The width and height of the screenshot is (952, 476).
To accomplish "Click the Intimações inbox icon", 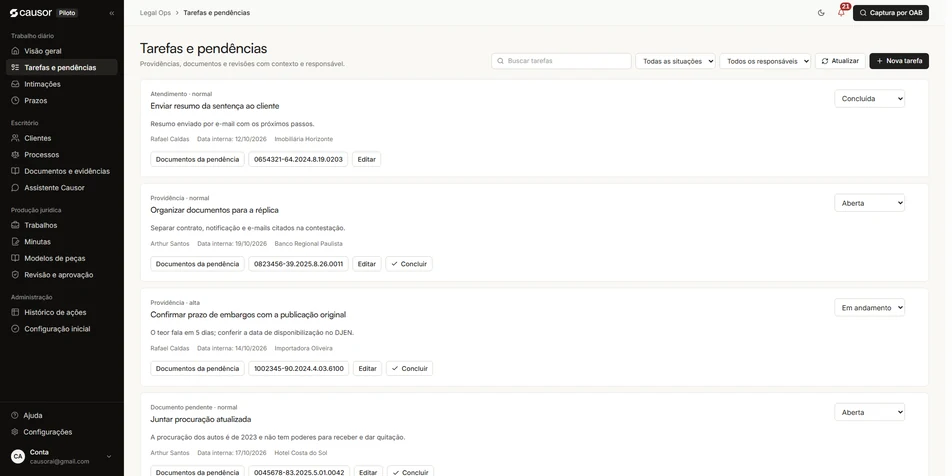I will (x=16, y=84).
